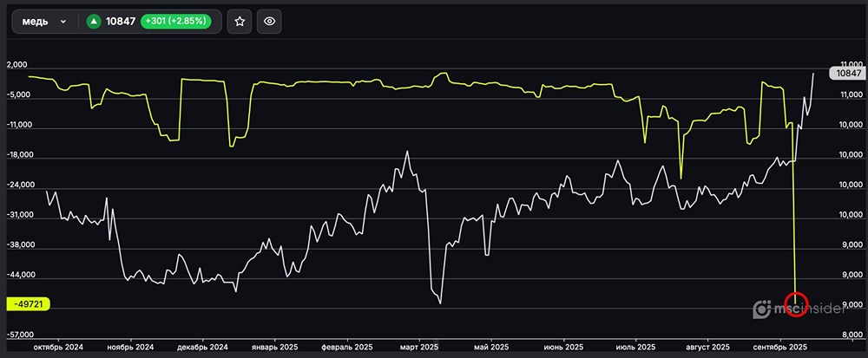The width and height of the screenshot is (868, 358).
Task: Select март 2025 on time axis
Action: tap(418, 345)
